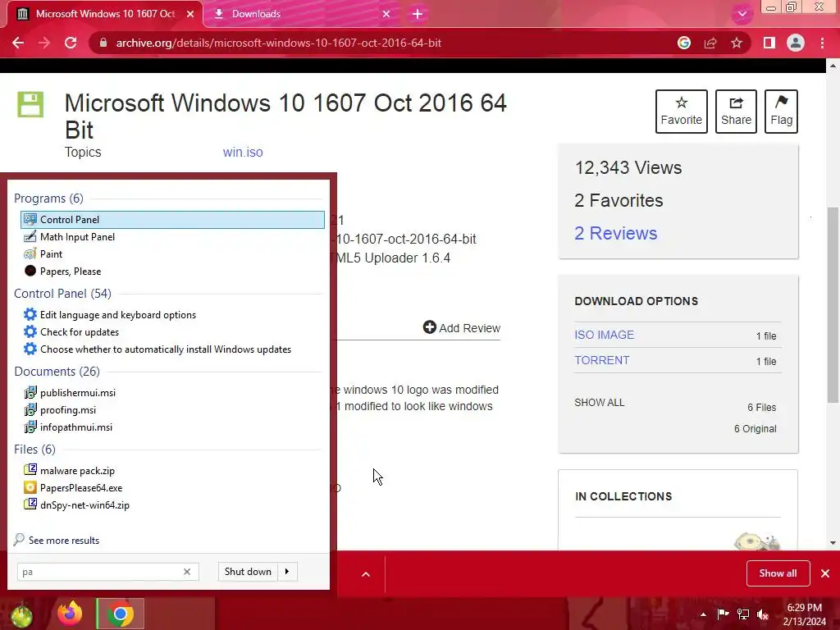Share this page via the address bar icon

point(710,43)
